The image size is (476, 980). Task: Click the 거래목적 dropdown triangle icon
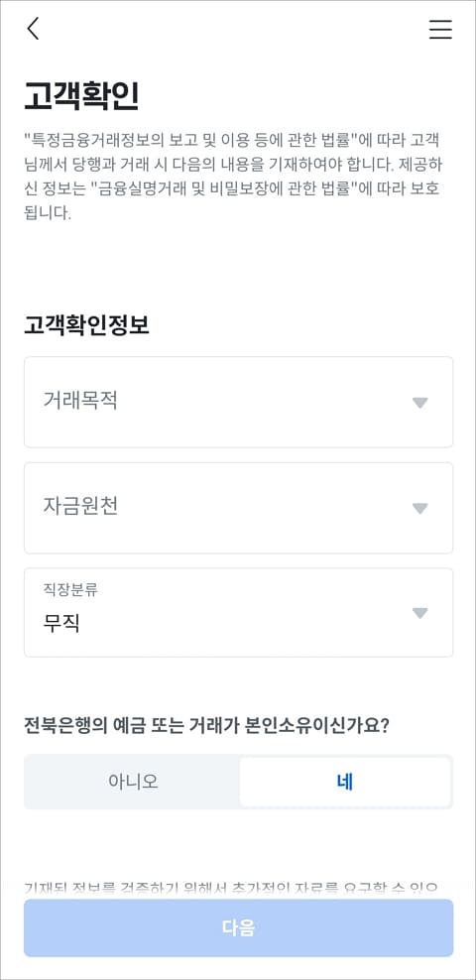420,403
